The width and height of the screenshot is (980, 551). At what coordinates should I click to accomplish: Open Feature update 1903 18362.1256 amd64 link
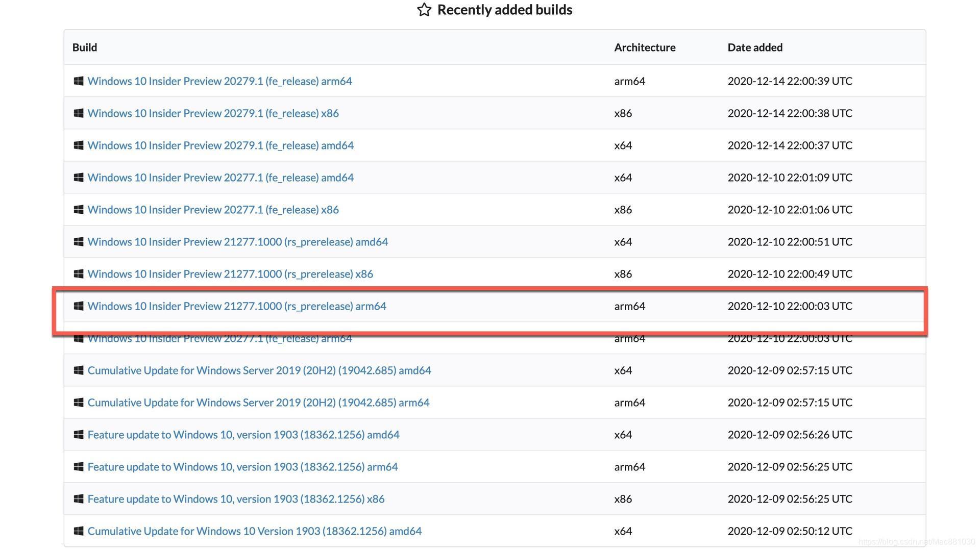point(243,435)
